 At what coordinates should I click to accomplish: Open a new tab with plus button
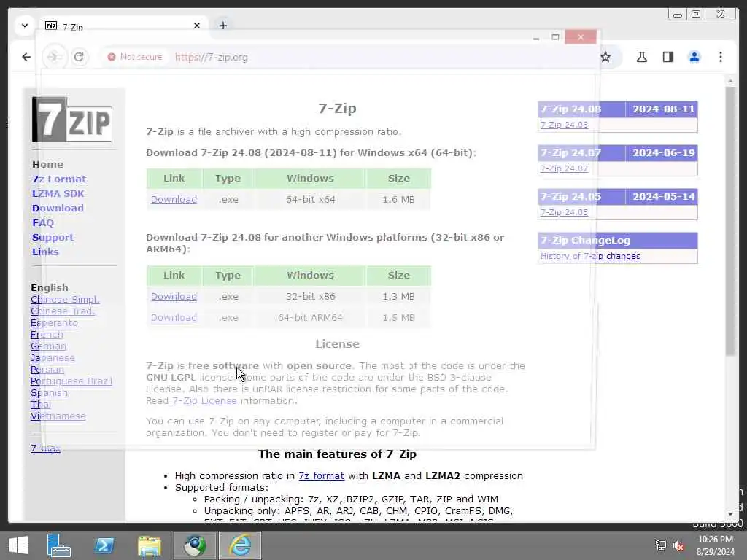(x=223, y=26)
